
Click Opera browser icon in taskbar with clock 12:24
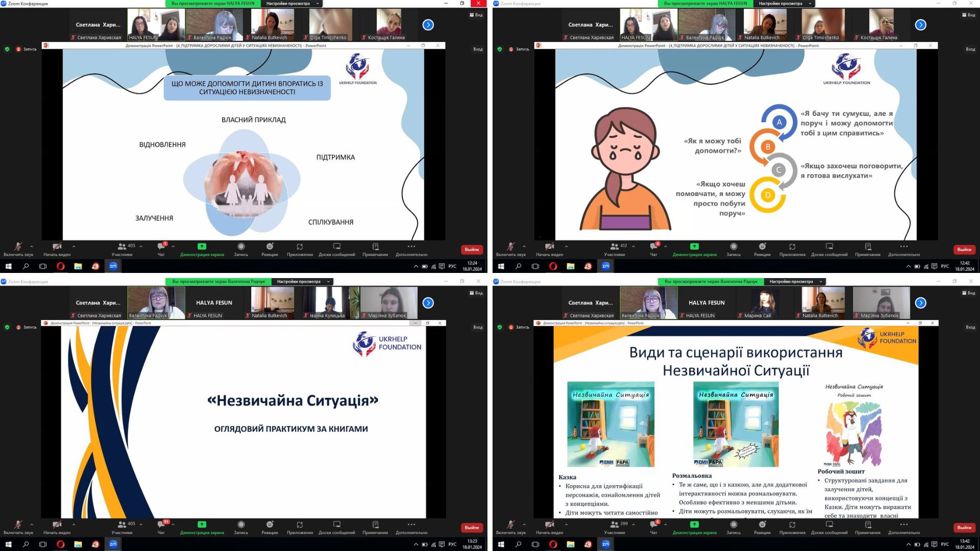click(60, 266)
